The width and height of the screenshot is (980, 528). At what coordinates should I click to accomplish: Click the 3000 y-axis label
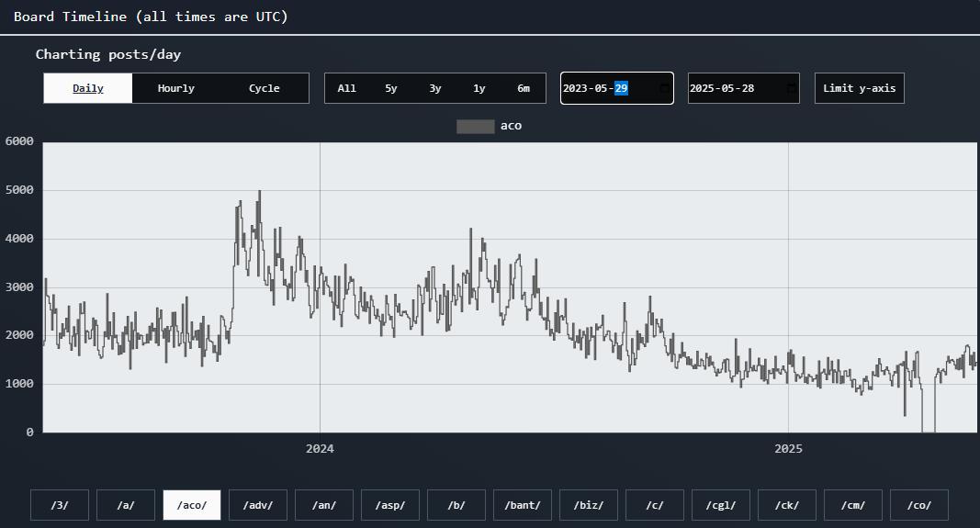click(x=19, y=287)
